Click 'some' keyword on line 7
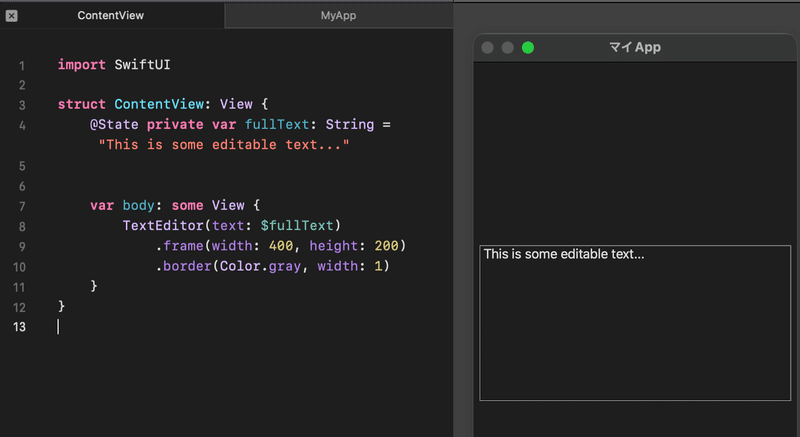Screen dimensions: 800x437 point(187,205)
